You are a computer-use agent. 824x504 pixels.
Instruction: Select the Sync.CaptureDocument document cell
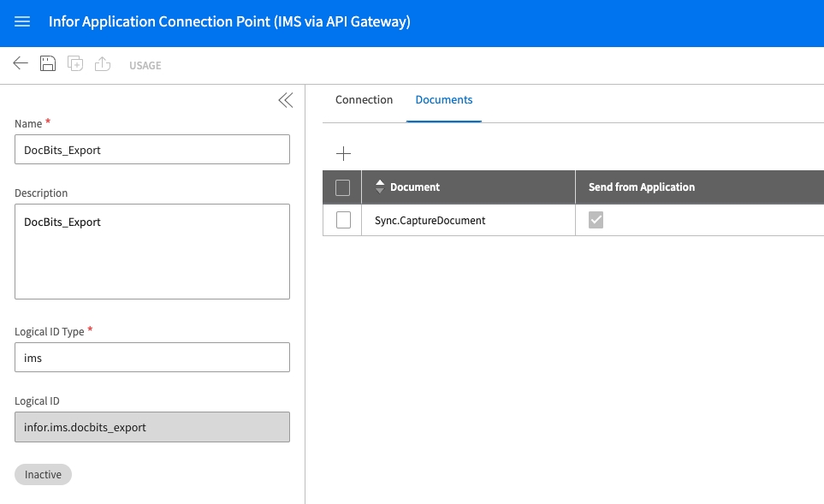pos(430,221)
